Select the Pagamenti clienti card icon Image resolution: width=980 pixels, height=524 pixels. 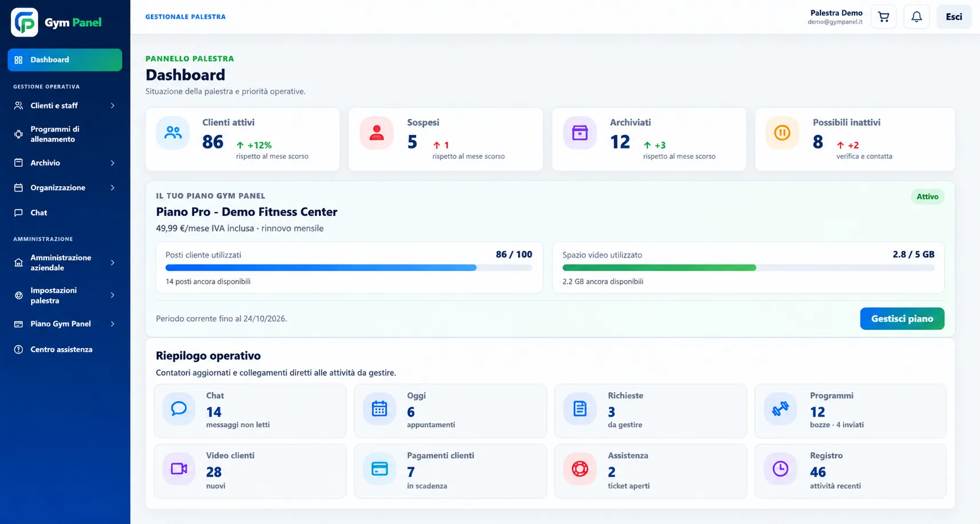coord(379,469)
